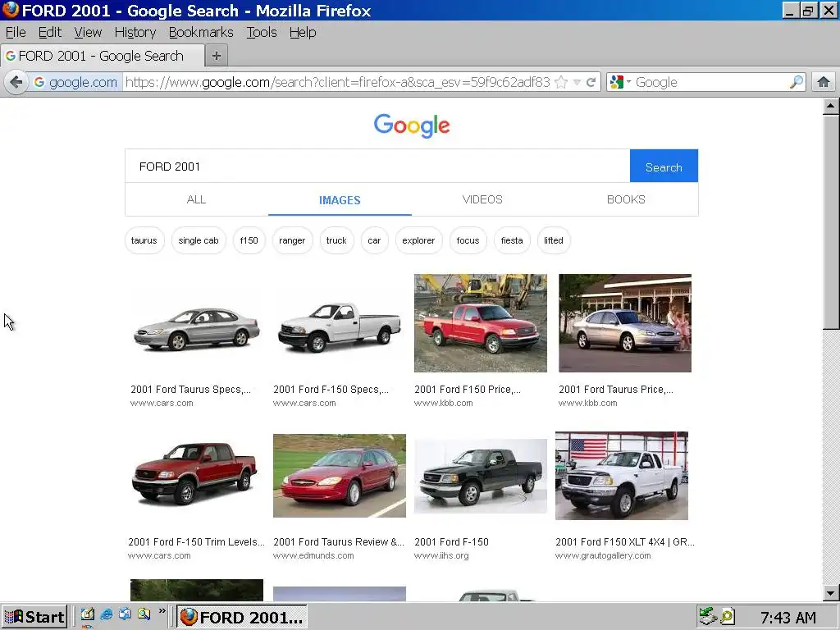Open the Tools menu
The width and height of the screenshot is (840, 630).
pos(262,32)
